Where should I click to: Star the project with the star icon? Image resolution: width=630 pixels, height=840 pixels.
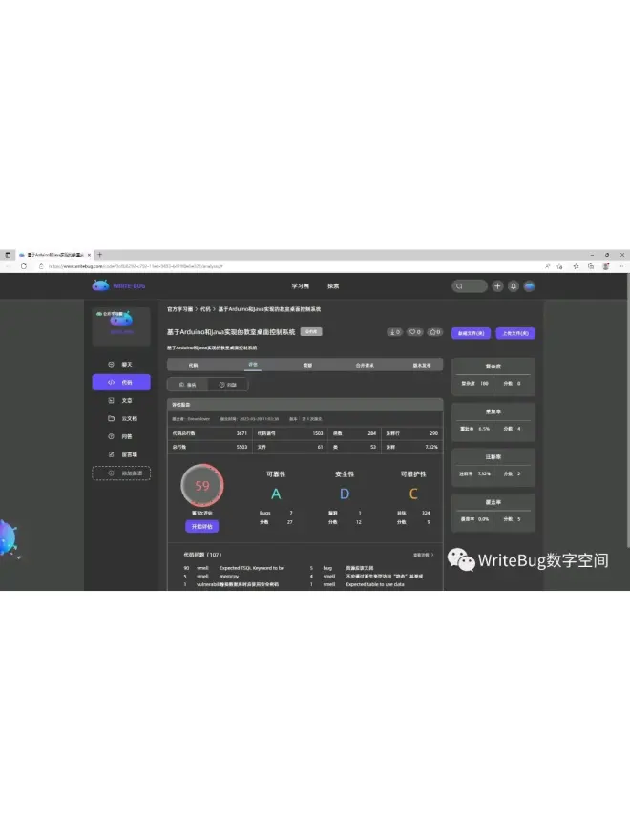click(434, 332)
